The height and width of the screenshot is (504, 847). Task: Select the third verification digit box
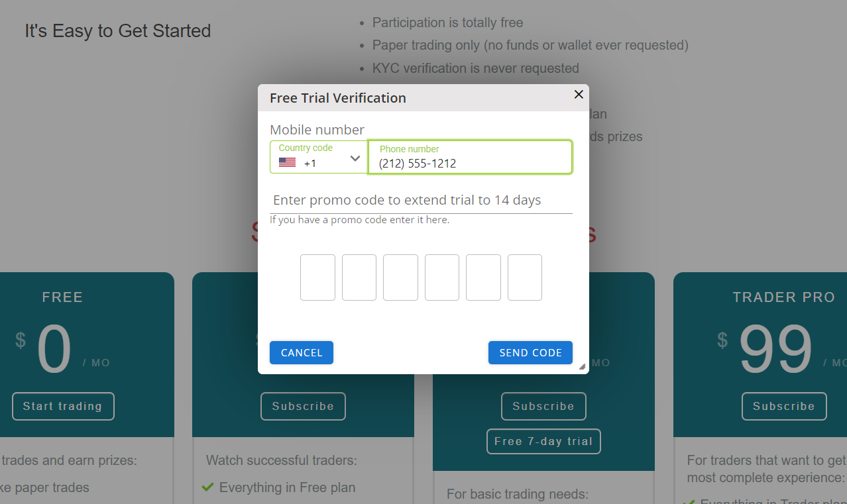tap(400, 277)
